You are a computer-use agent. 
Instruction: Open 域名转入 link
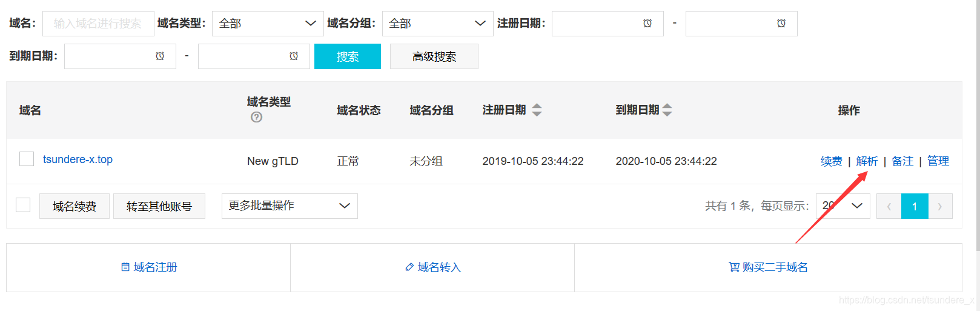[433, 267]
